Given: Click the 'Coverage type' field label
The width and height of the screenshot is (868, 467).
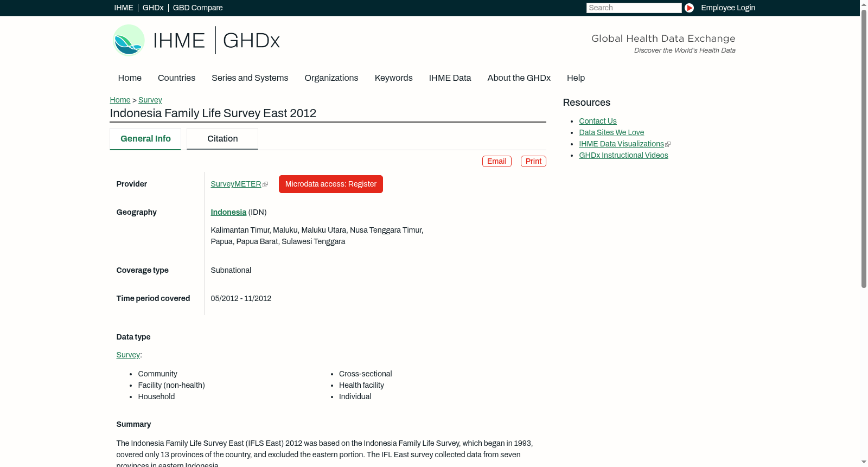Looking at the screenshot, I should coord(142,270).
